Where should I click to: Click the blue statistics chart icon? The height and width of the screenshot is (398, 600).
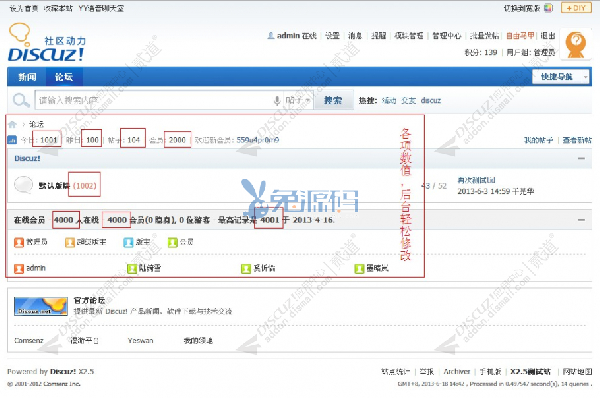12,140
